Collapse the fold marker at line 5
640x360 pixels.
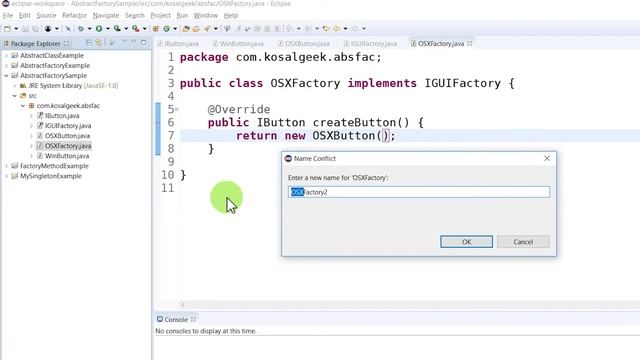click(x=177, y=109)
